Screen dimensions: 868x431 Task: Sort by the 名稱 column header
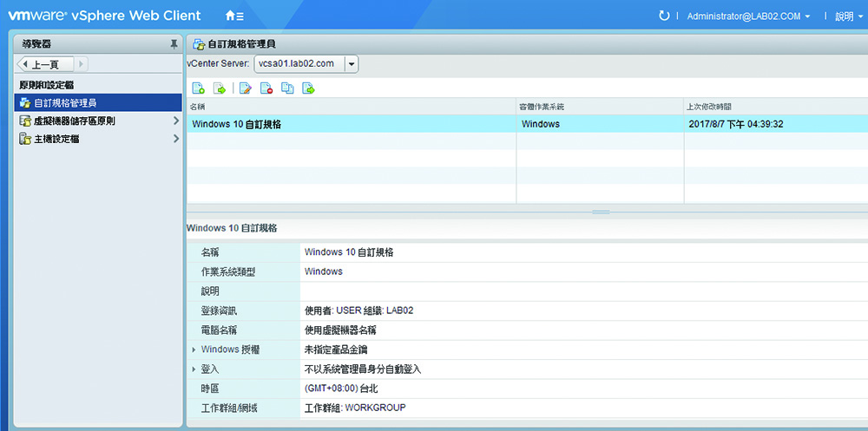pyautogui.click(x=352, y=106)
